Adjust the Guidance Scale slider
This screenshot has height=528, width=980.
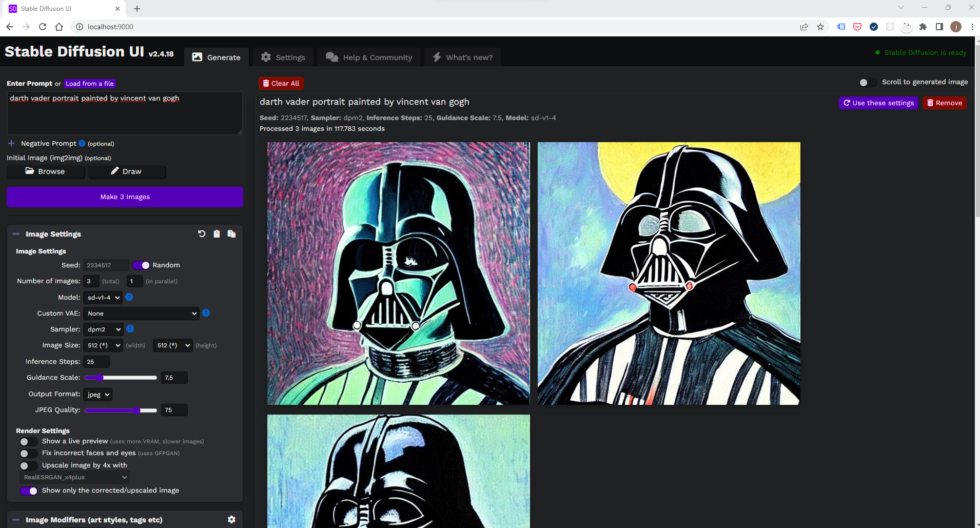[x=121, y=378]
